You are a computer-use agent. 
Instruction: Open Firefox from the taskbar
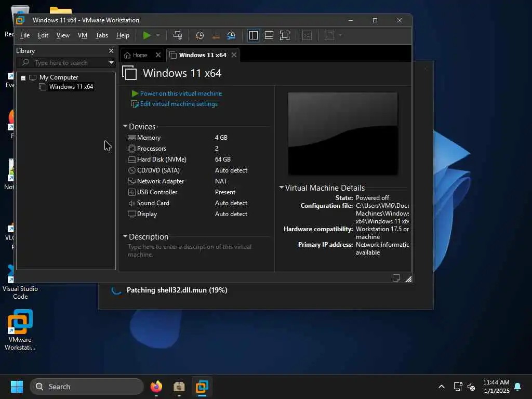coord(156,387)
